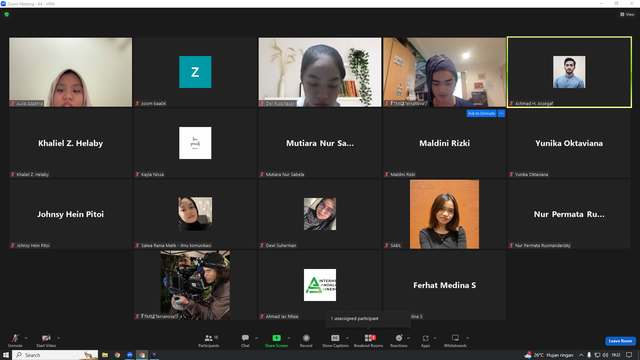Show hidden system tray icons
640x360 pixels.
click(x=581, y=355)
